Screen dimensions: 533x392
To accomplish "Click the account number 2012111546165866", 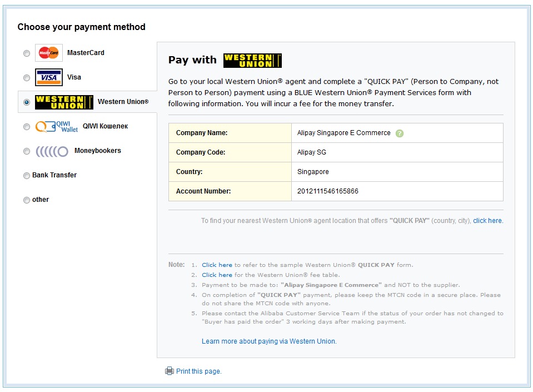I will [x=328, y=191].
